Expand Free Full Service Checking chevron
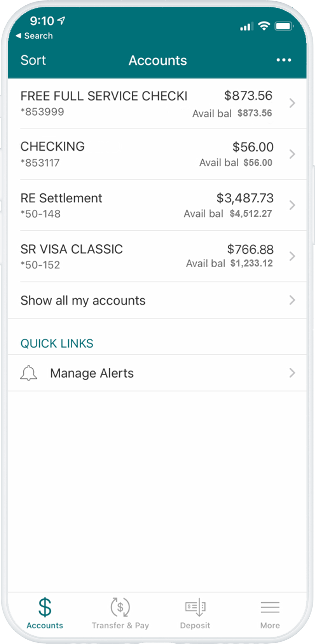The image size is (316, 644). [292, 103]
